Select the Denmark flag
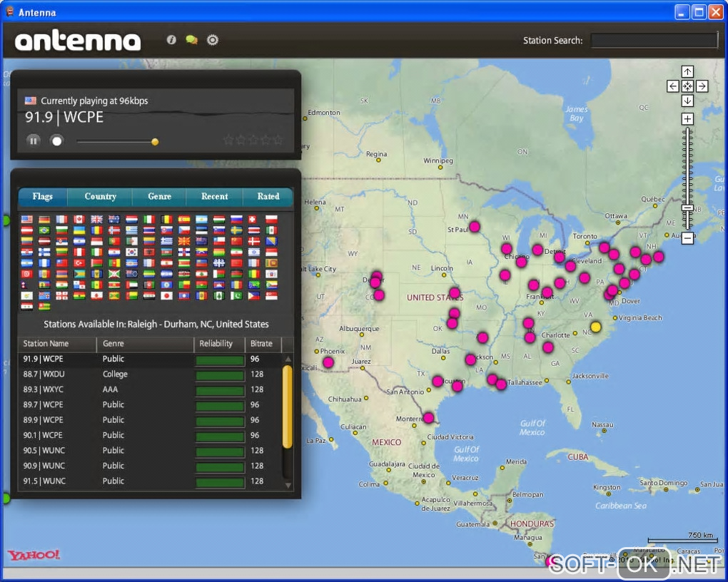 254,241
